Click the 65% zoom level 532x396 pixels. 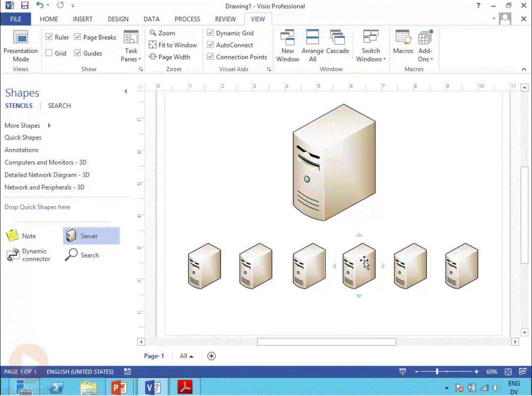491,372
